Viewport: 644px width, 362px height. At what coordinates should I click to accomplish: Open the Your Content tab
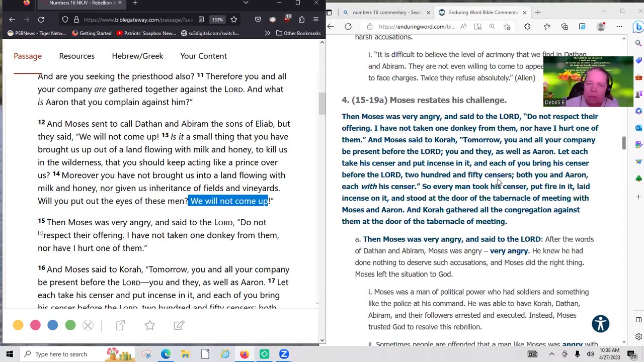click(x=203, y=56)
